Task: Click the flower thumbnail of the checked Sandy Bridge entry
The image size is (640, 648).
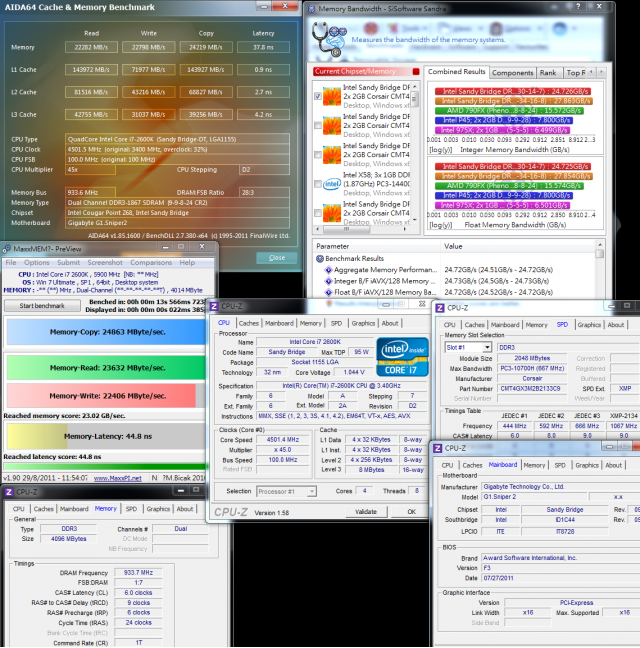Action: tap(331, 96)
